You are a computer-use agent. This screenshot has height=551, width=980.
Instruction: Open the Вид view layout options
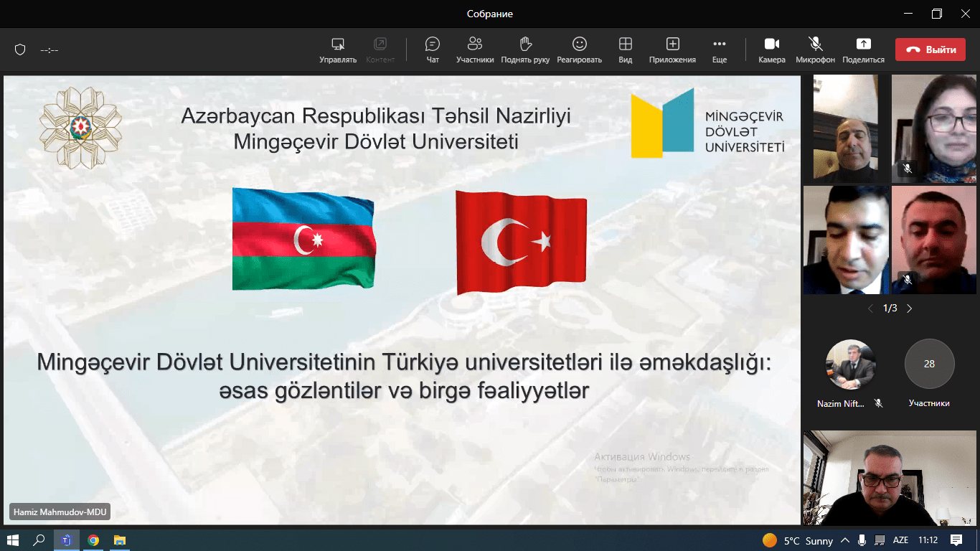625,50
